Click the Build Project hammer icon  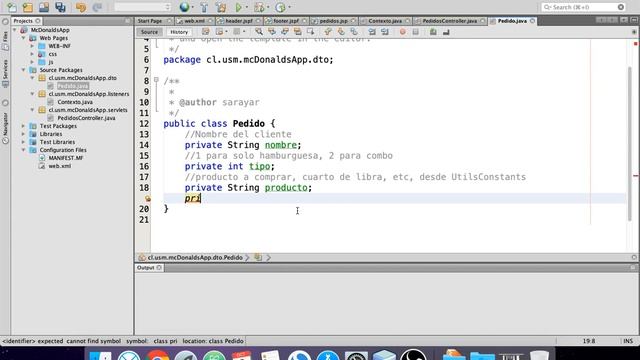click(x=204, y=7)
